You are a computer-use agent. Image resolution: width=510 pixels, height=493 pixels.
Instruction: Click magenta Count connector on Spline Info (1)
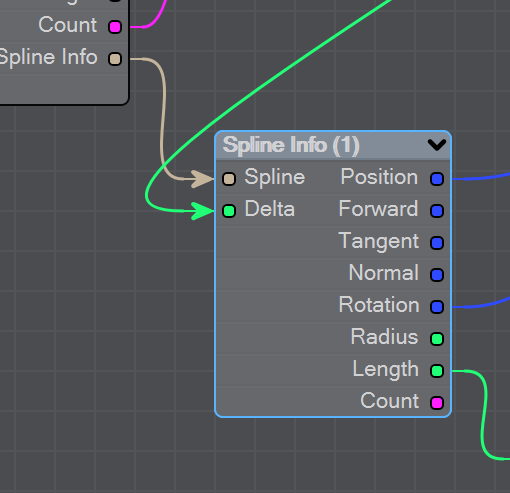(x=437, y=403)
